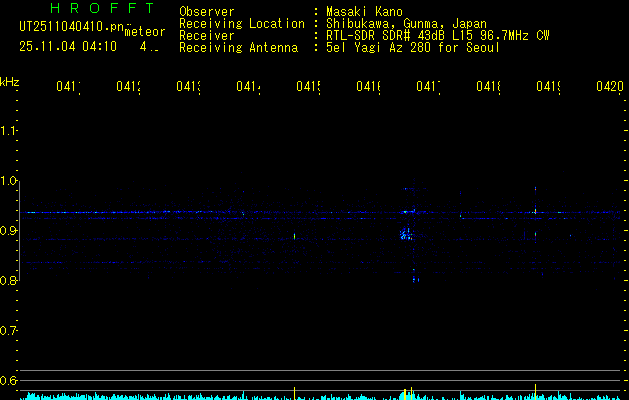Click the 0414 time marker
629x400 pixels.
point(248,86)
